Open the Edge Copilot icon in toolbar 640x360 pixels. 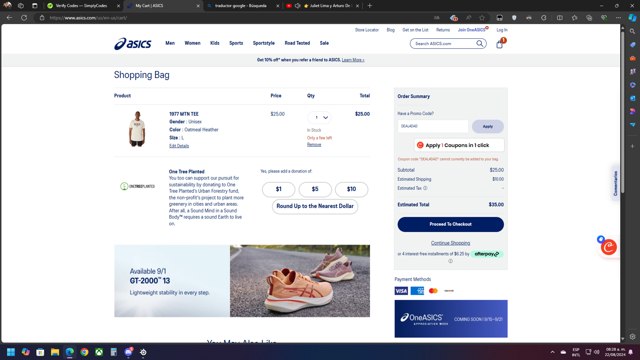(632, 18)
